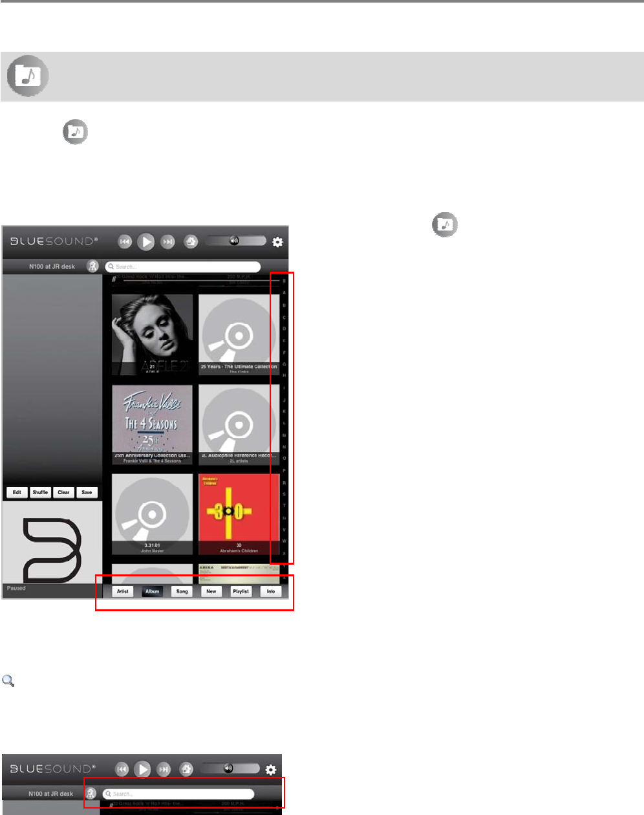644x815 pixels.
Task: Show the New tab
Action: pos(211,591)
